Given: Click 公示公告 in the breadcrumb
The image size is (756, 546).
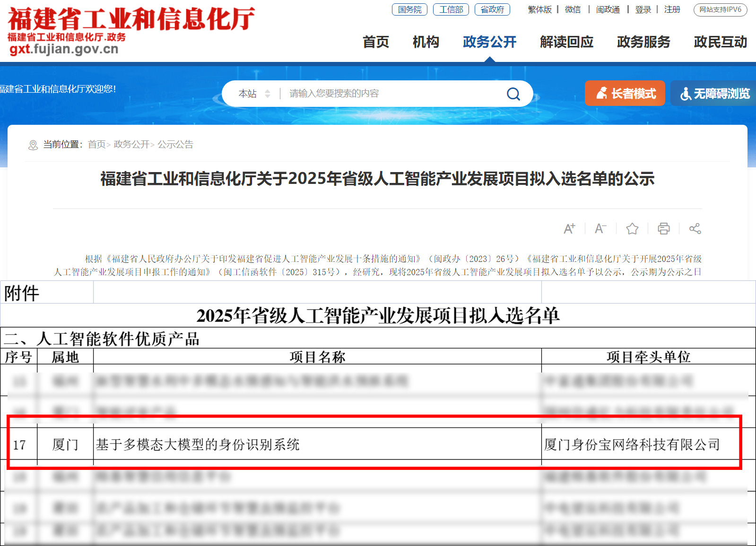Looking at the screenshot, I should [175, 145].
